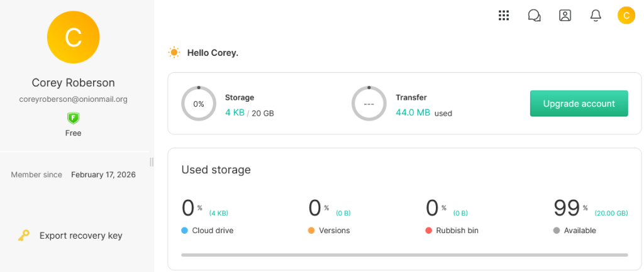Viewport: 644px width, 272px height.
Task: Click the sidebar resize handle
Action: (152, 162)
